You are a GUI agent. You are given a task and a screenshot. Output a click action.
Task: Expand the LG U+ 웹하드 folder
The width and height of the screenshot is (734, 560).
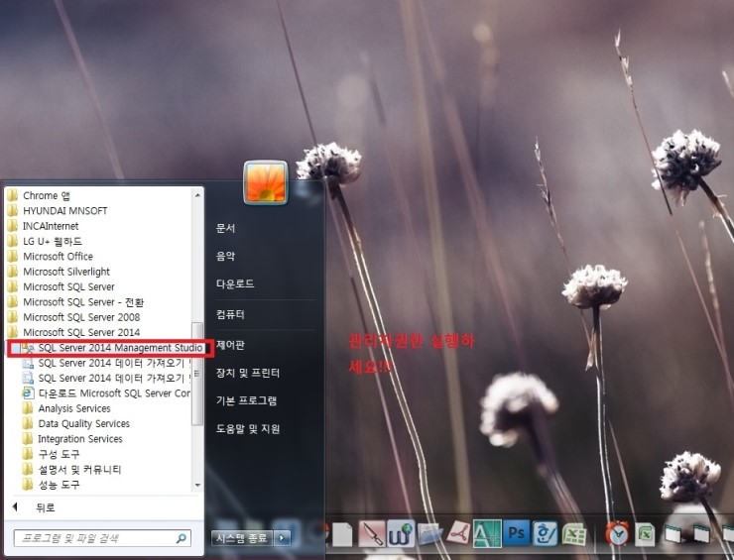45,242
